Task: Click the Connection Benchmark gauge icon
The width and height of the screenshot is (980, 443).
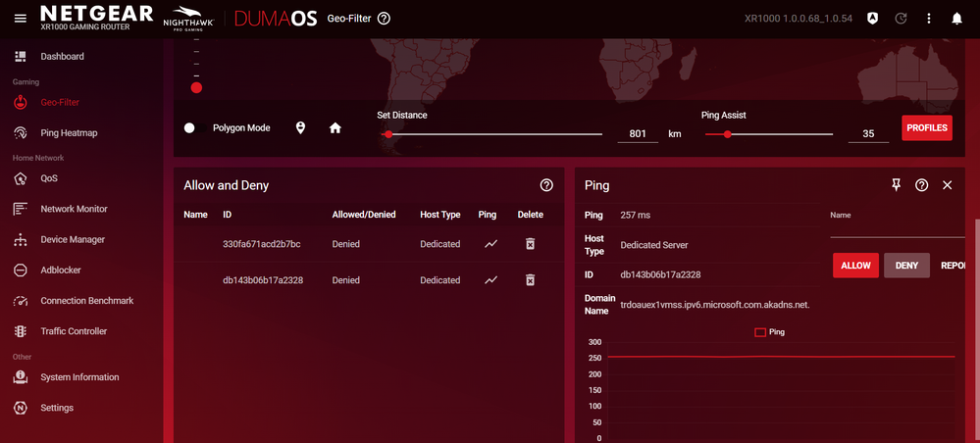Action: tap(21, 301)
